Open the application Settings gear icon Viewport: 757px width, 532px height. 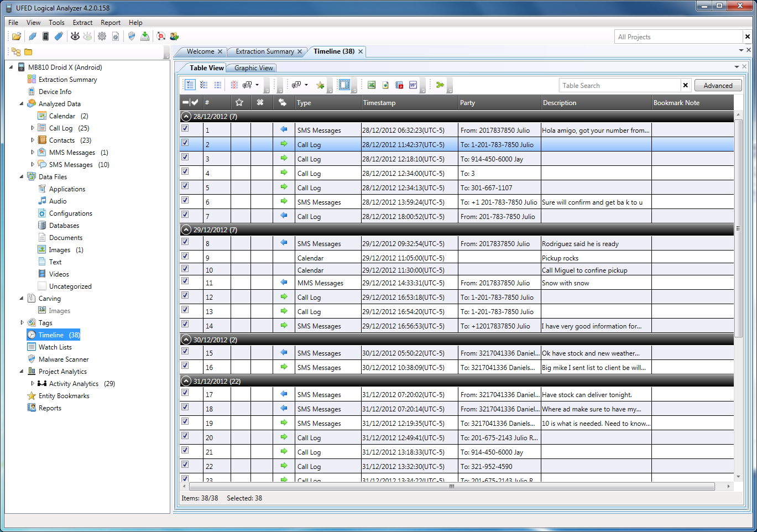click(x=102, y=35)
